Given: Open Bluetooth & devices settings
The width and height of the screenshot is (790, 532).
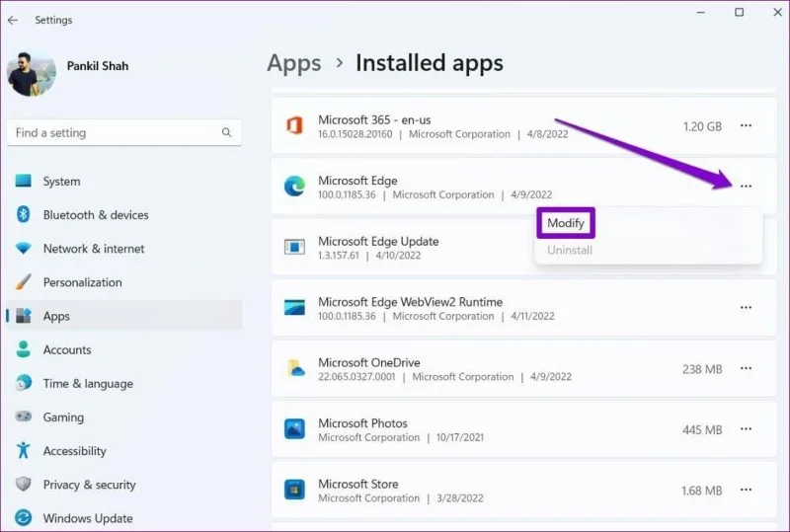Looking at the screenshot, I should [124, 214].
